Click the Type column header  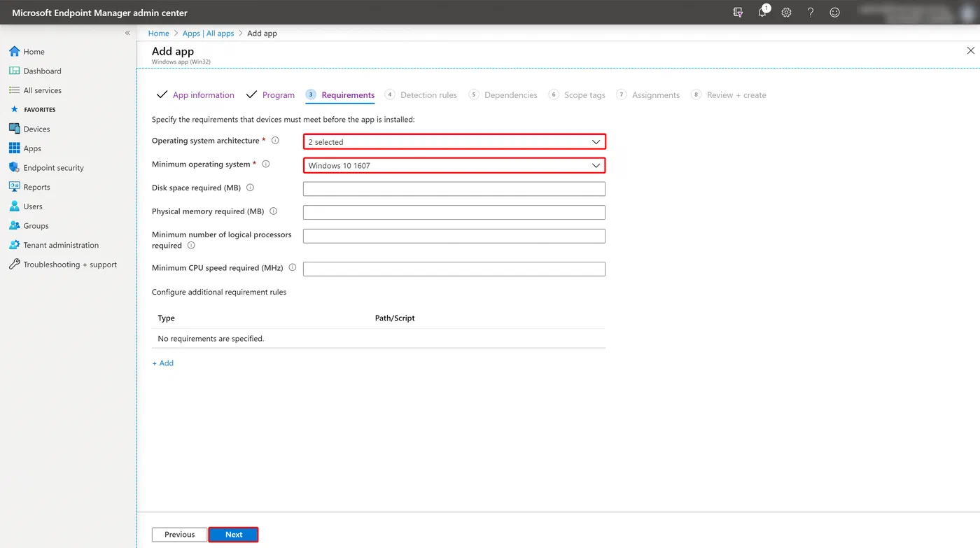167,318
